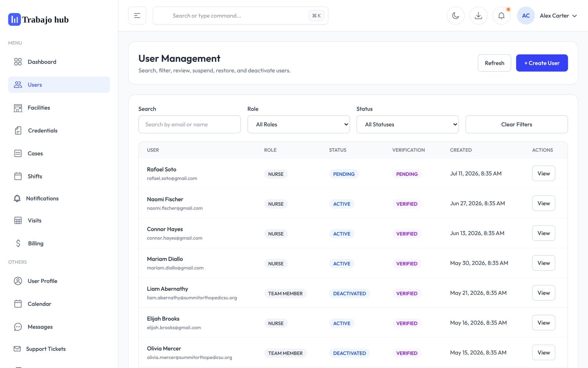Open Messages from the sidebar
588x368 pixels.
(59, 327)
